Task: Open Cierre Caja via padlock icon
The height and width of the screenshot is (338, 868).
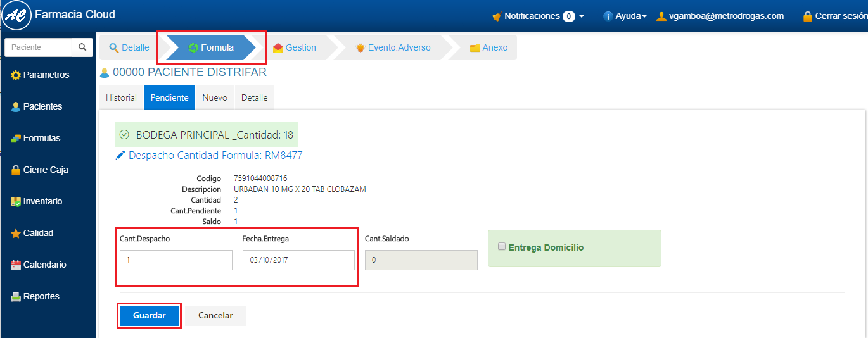Action: [x=16, y=170]
